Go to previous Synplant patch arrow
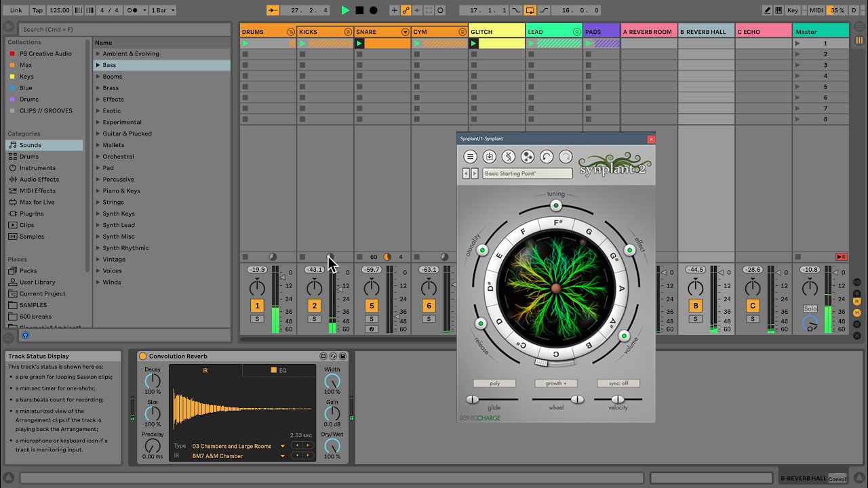868x488 pixels. click(466, 174)
